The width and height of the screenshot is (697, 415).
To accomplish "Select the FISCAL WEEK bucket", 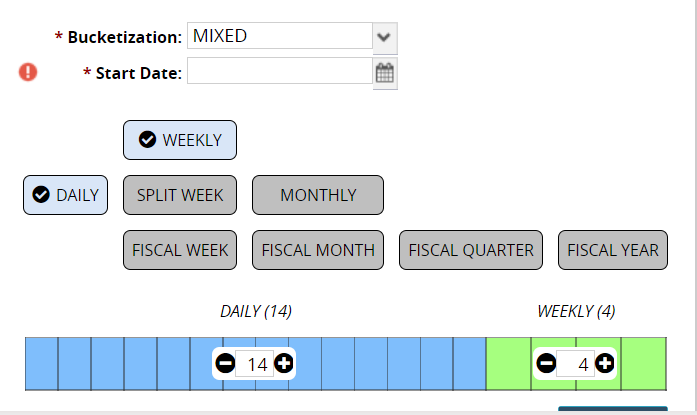I will pyautogui.click(x=180, y=250).
